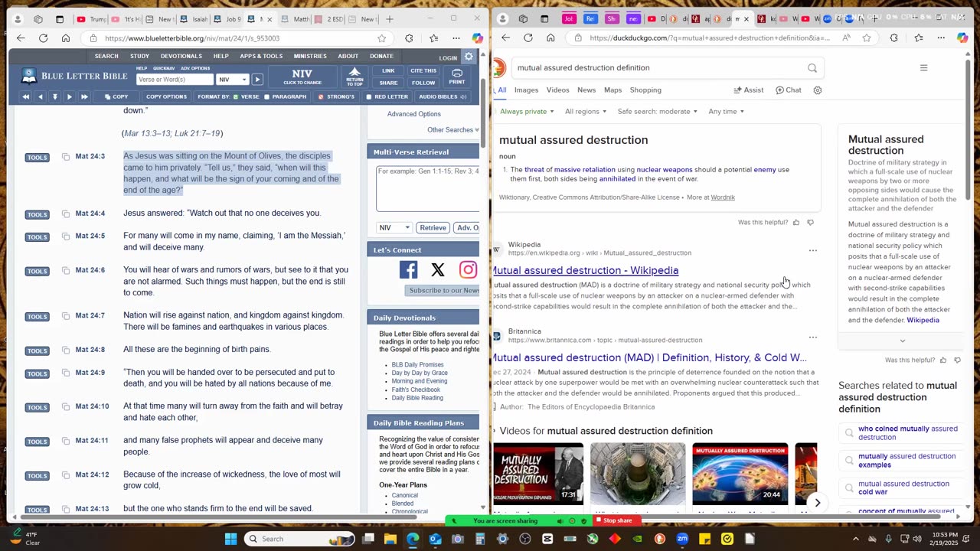Go to previous chapter with double-left arrow
Image resolution: width=980 pixels, height=551 pixels.
click(25, 96)
